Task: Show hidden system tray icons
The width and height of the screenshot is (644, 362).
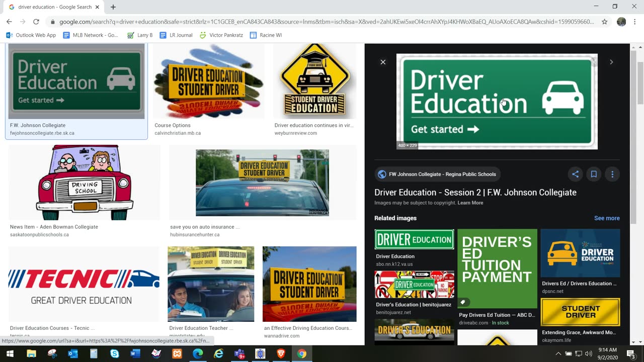Action: 557,353
